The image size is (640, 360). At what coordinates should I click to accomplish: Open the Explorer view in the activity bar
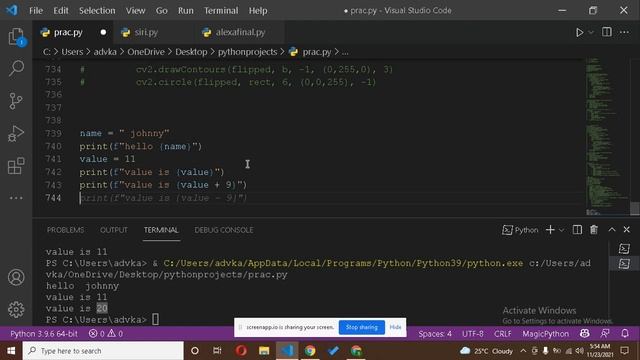pos(16,37)
